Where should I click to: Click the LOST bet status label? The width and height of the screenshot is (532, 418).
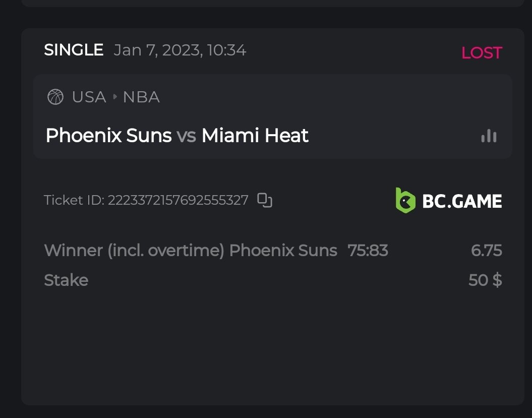(482, 53)
